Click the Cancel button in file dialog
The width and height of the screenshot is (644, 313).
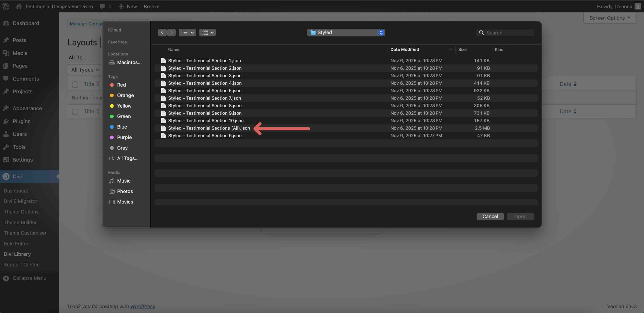coord(490,216)
